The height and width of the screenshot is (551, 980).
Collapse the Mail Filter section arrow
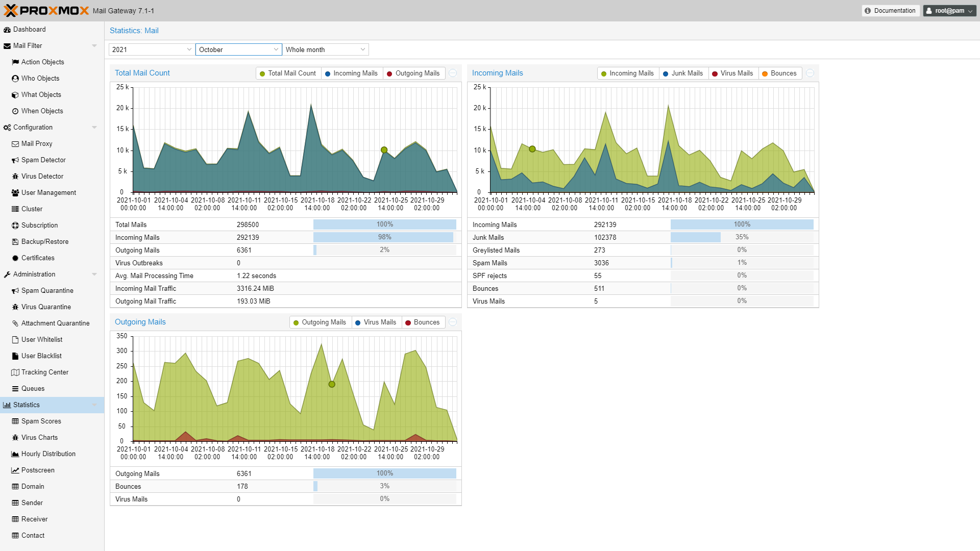coord(94,46)
